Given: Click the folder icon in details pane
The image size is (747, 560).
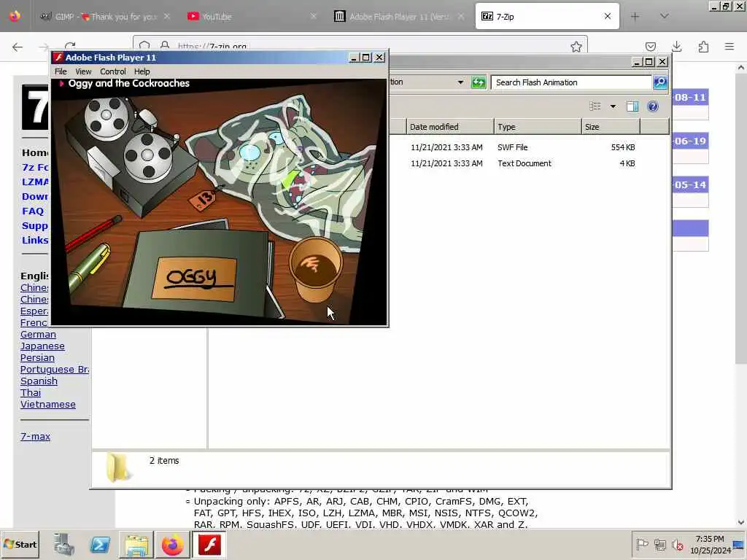Looking at the screenshot, I should pos(118,467).
